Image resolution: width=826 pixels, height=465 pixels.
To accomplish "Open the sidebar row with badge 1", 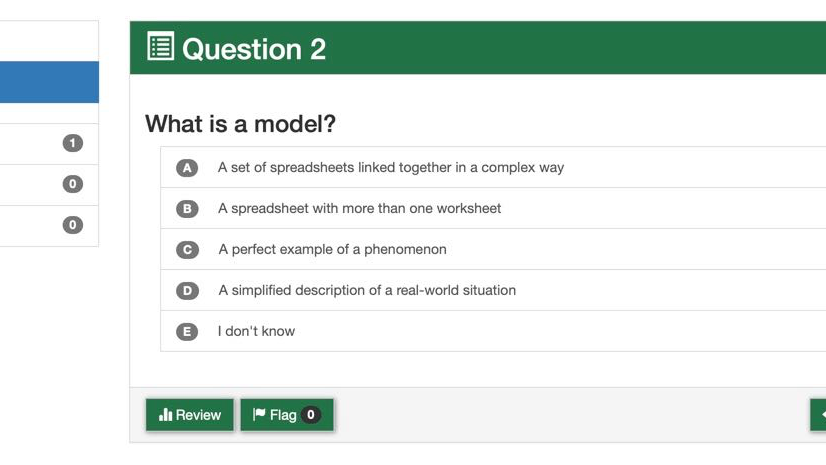I will (x=49, y=144).
